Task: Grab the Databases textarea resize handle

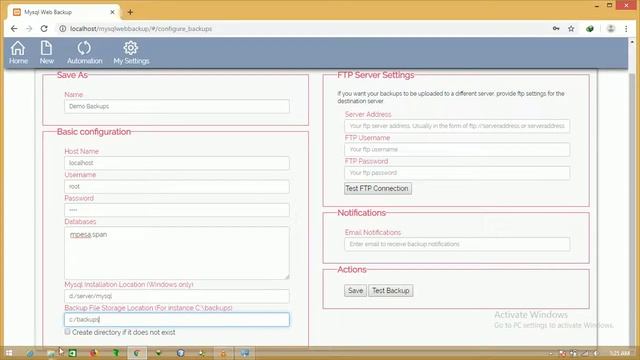Action: coord(287,277)
